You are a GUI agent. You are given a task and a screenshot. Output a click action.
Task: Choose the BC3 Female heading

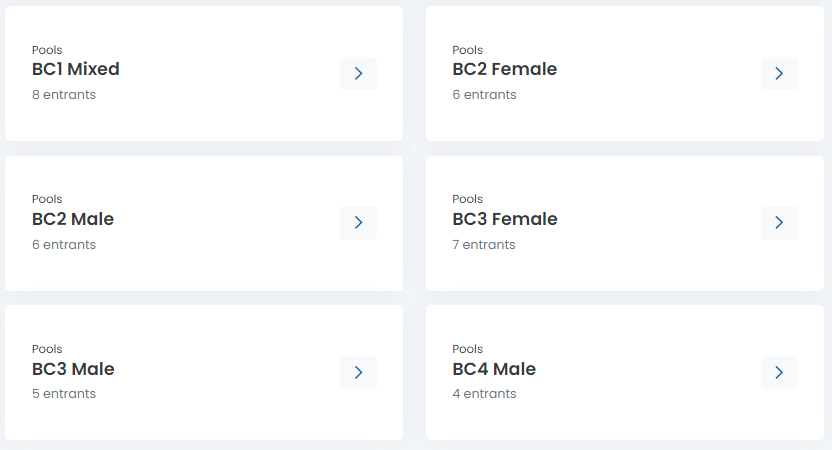[504, 219]
